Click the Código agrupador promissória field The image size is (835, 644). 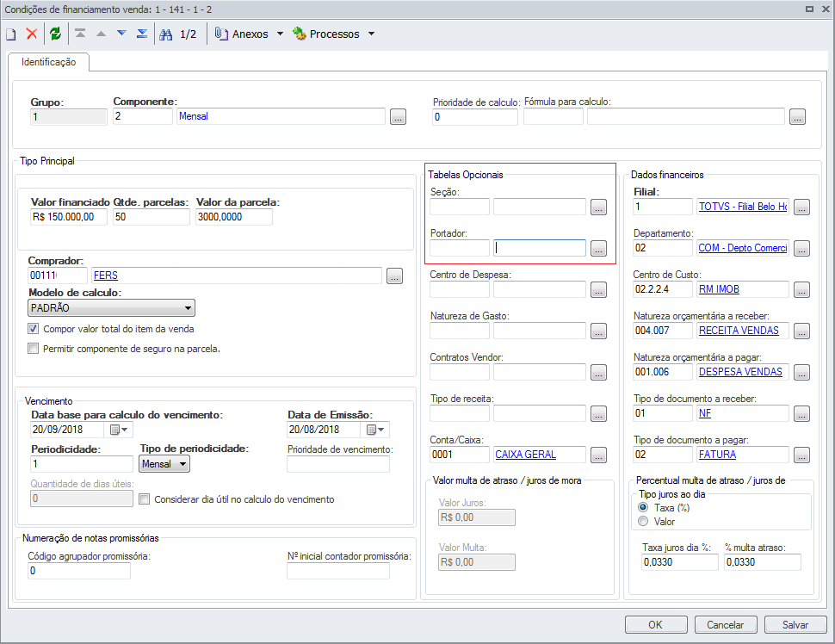(x=79, y=571)
